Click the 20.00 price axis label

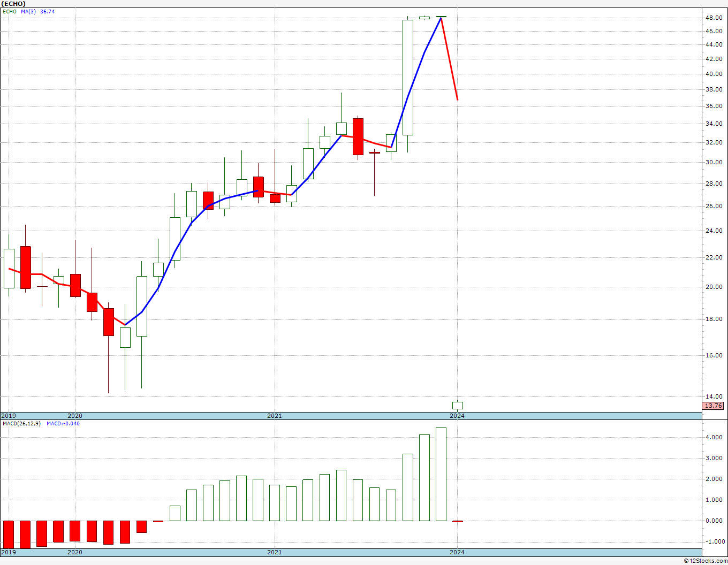[x=714, y=287]
